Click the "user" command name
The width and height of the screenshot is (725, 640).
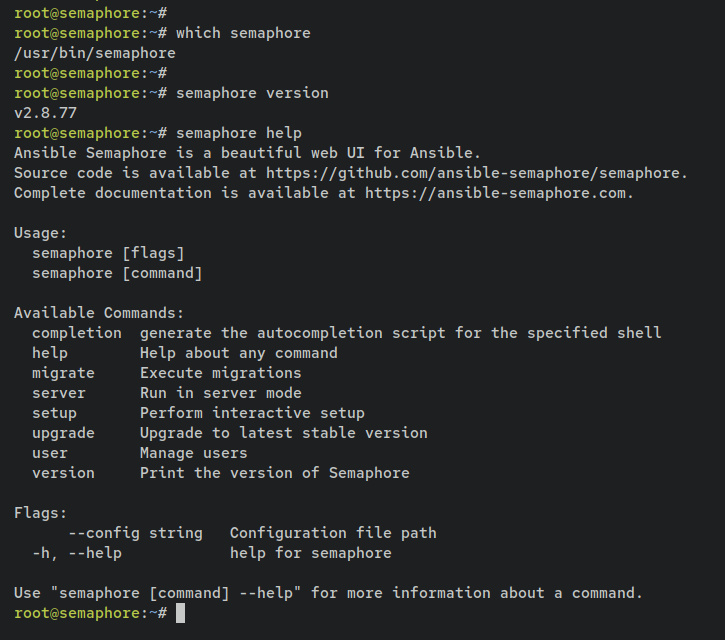[x=50, y=453]
